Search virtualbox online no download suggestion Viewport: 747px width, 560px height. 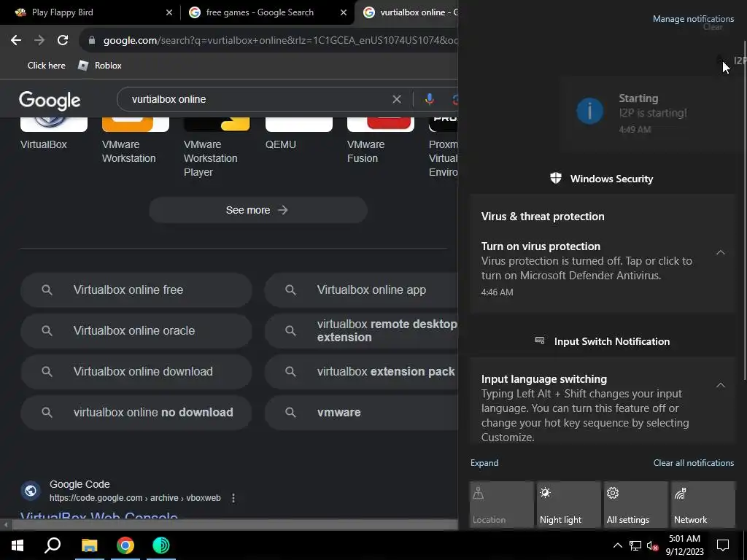(x=136, y=413)
